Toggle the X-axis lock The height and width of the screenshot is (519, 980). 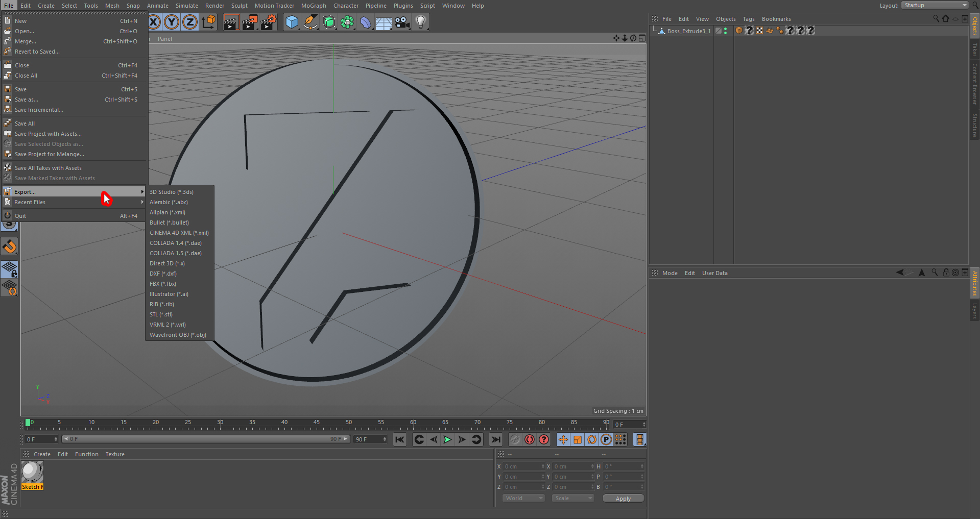pyautogui.click(x=154, y=22)
